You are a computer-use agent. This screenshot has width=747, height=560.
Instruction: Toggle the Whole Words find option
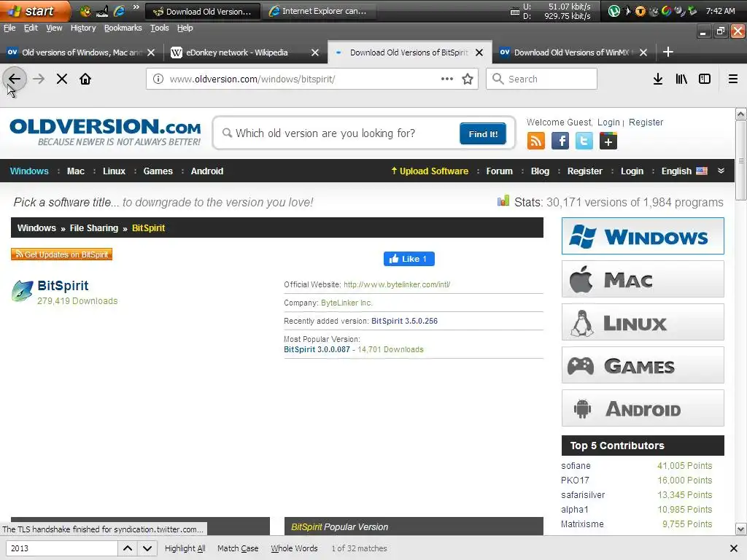click(294, 548)
